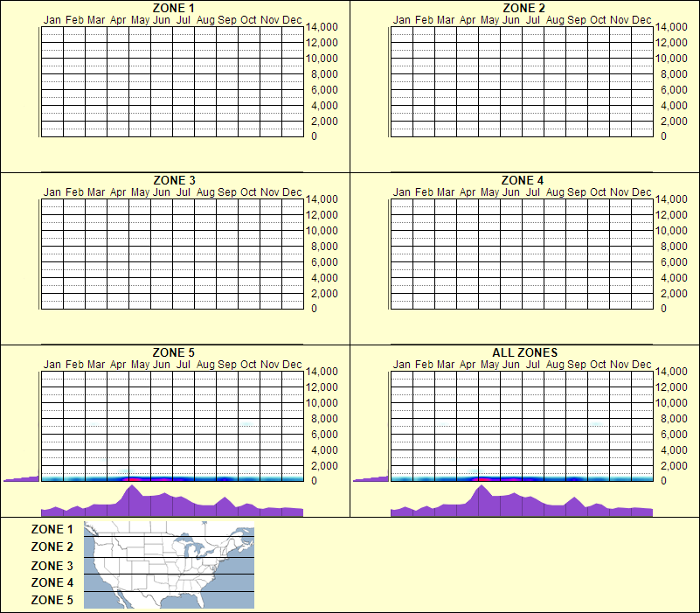Click the USA map thumbnail in the legend
Screen dimensions: 700x613
coord(168,564)
